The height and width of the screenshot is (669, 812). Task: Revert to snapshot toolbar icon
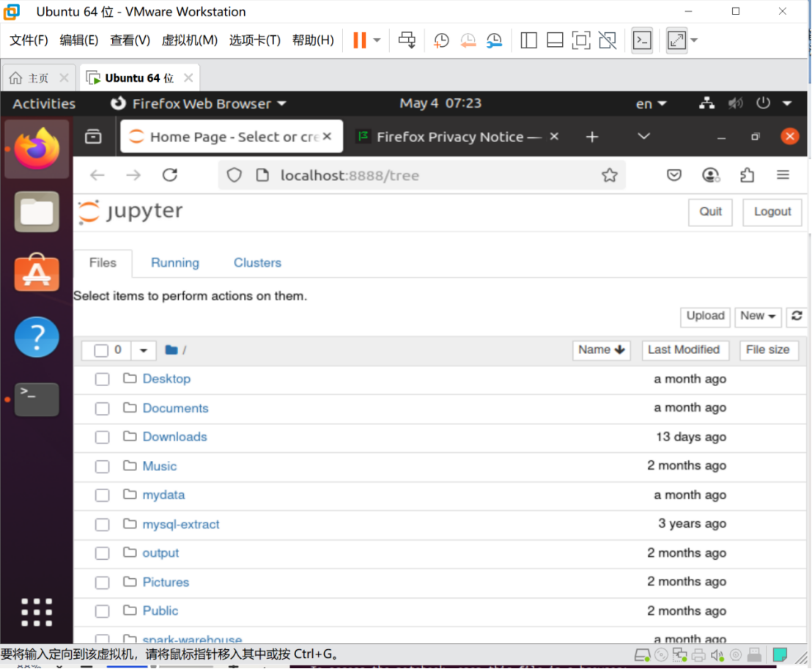468,40
